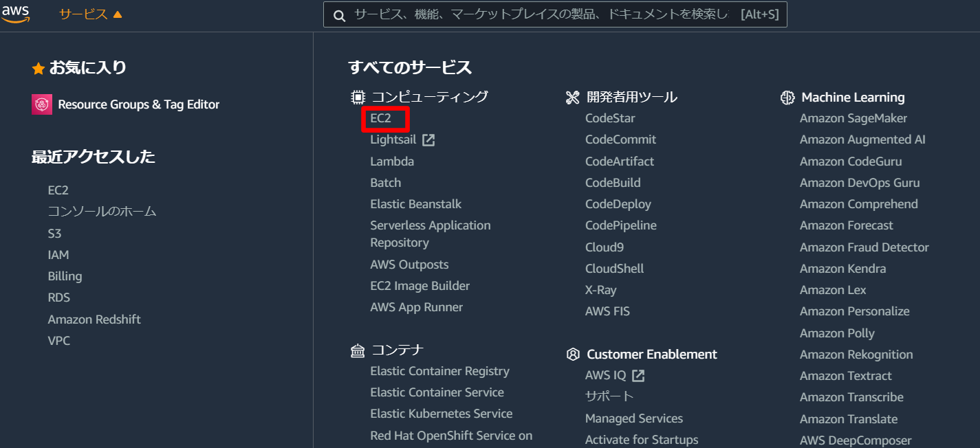Open Amazon Comprehend
The width and height of the screenshot is (980, 448).
point(859,204)
